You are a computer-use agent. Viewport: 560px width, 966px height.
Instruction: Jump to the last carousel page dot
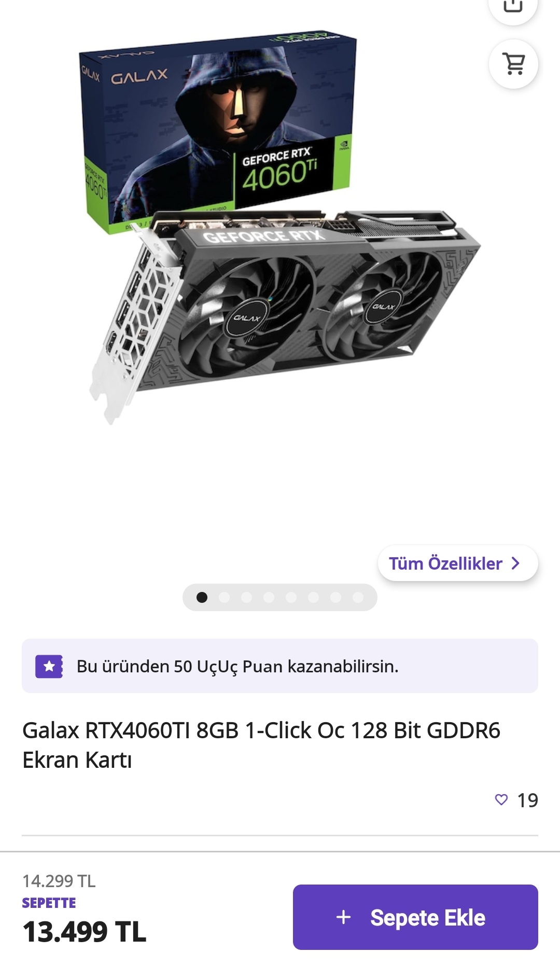358,598
